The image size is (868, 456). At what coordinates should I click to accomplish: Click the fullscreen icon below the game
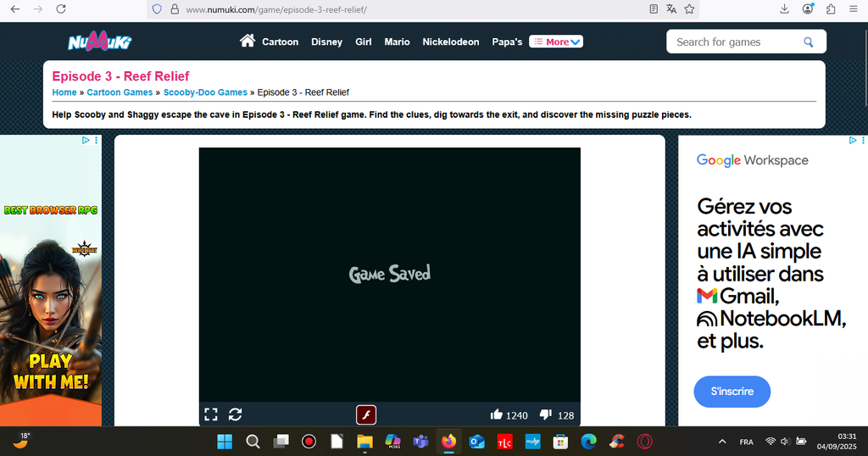pyautogui.click(x=211, y=414)
